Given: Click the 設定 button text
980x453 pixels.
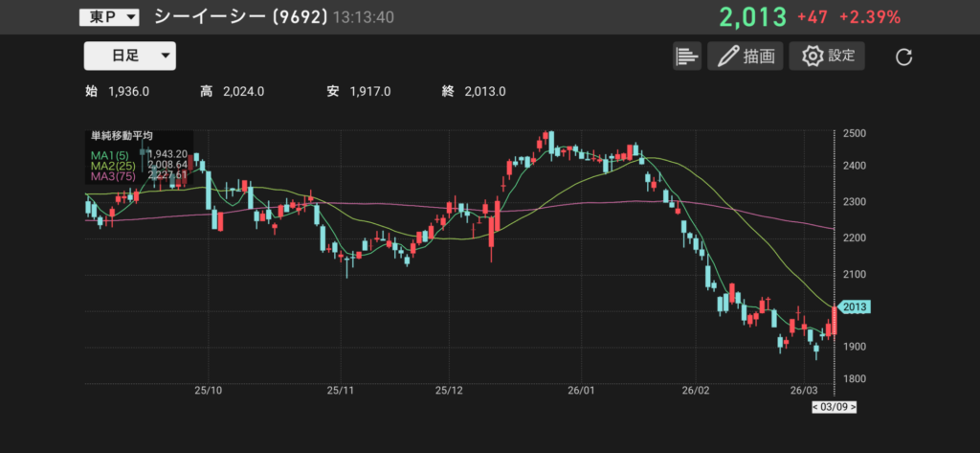Looking at the screenshot, I should tap(841, 56).
